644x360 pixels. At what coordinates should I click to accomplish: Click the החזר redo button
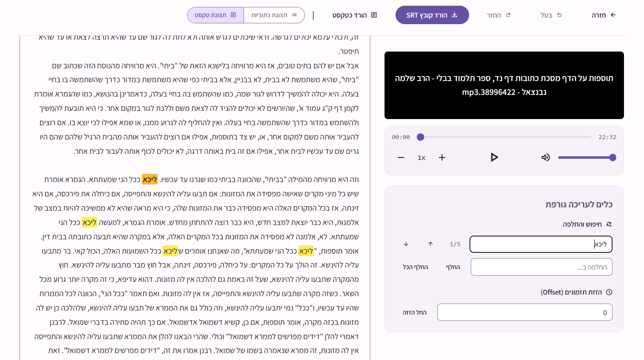(499, 15)
